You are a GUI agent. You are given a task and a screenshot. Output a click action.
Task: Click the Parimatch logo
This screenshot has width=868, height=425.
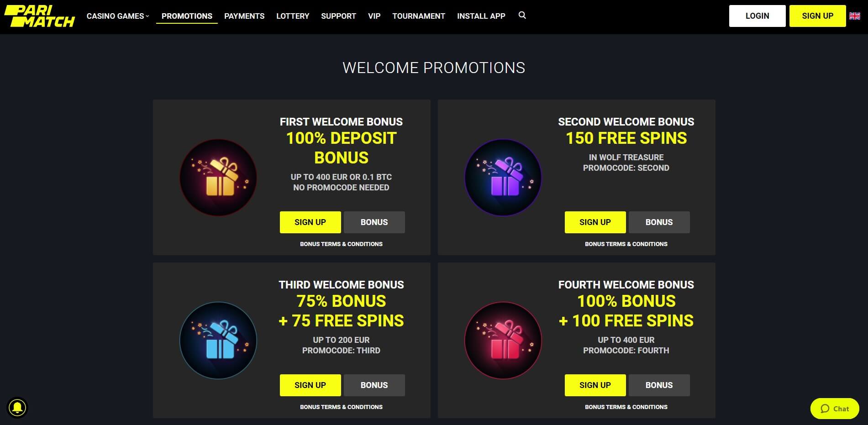click(39, 16)
